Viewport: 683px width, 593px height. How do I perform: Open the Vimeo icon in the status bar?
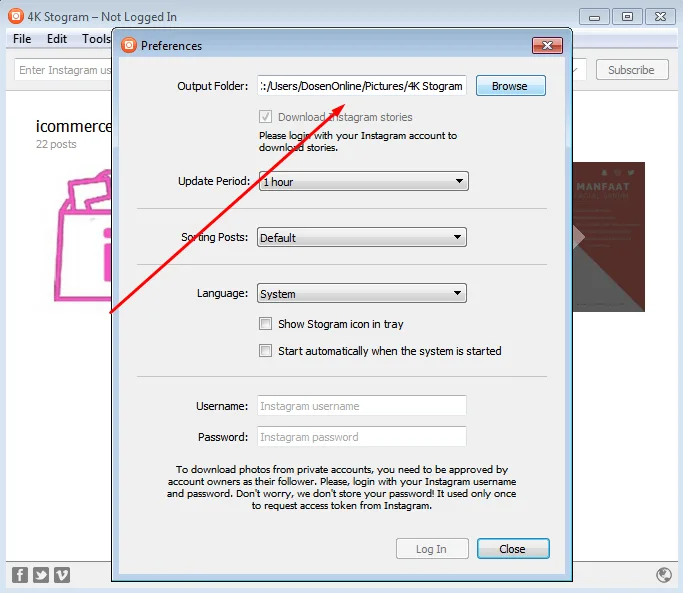click(62, 575)
